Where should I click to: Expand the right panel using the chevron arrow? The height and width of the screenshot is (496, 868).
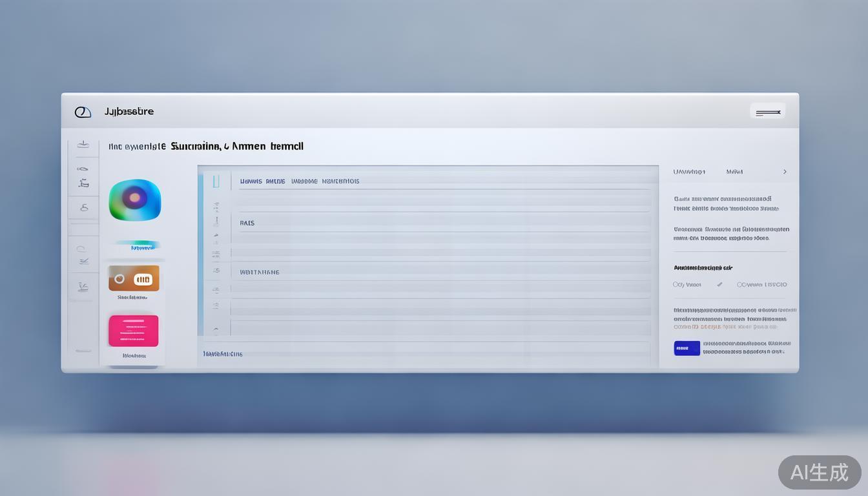tap(785, 172)
